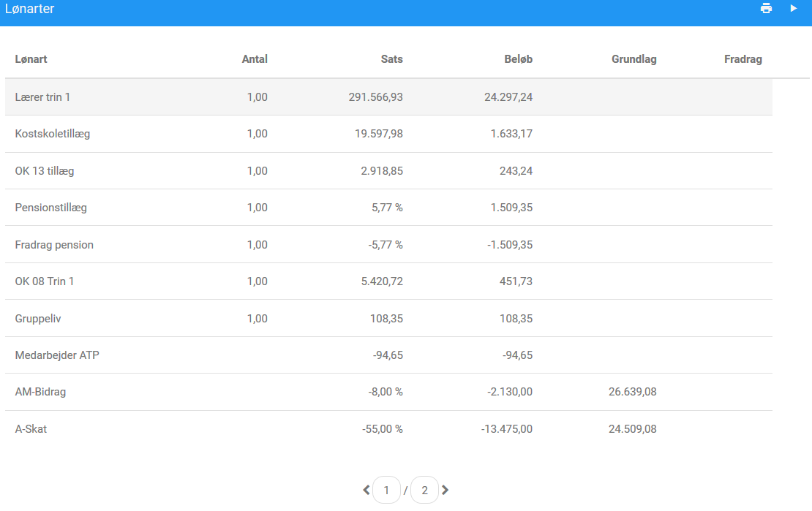Viewport: 812px width, 511px height.
Task: Choose the Fradrag pension row
Action: tap(388, 244)
